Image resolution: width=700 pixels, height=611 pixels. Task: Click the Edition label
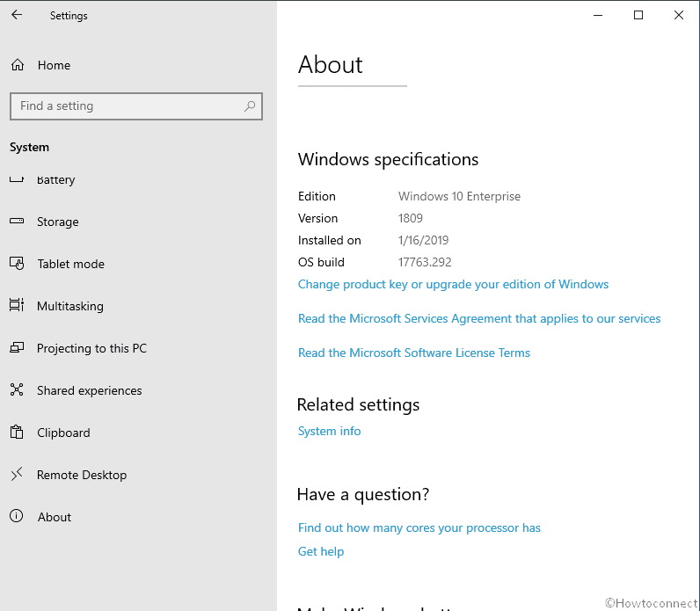click(x=317, y=196)
